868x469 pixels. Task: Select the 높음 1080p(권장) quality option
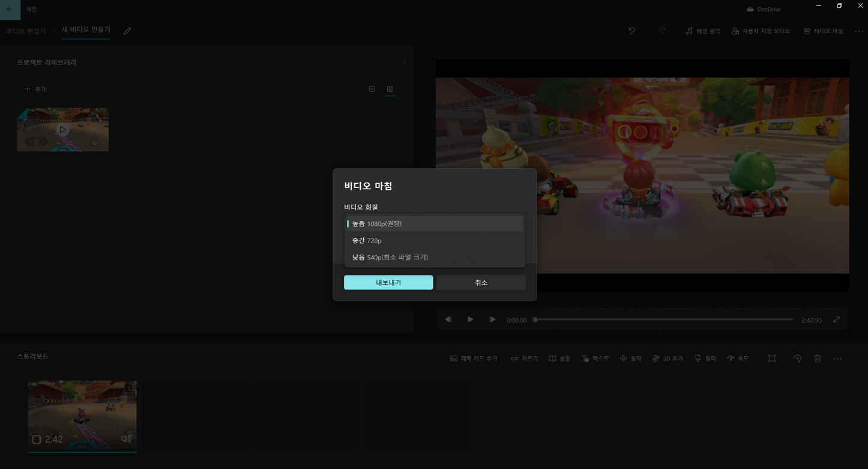(435, 223)
